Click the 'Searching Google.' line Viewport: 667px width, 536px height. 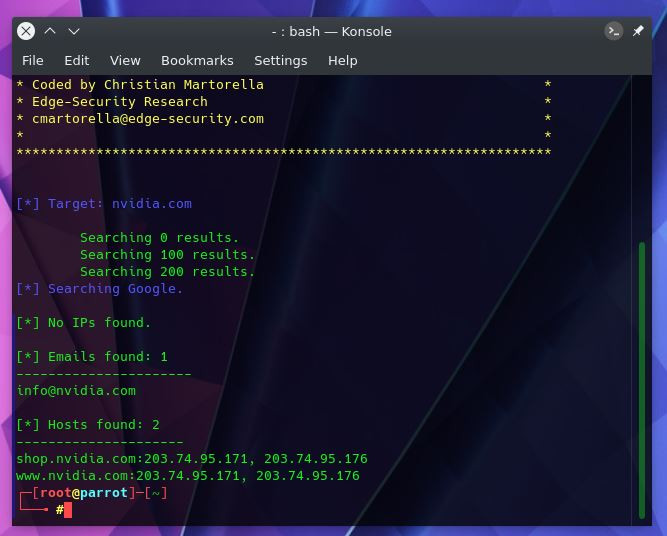[x=100, y=289]
